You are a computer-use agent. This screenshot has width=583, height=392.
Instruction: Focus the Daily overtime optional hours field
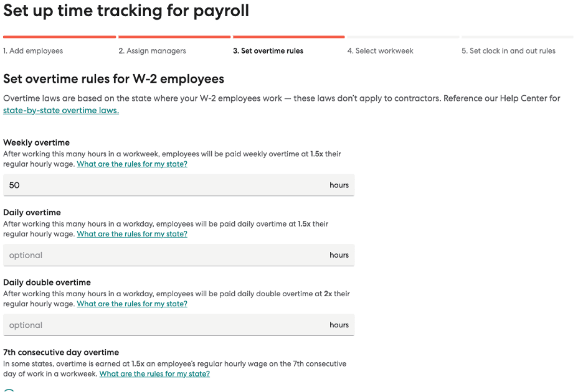click(x=162, y=255)
